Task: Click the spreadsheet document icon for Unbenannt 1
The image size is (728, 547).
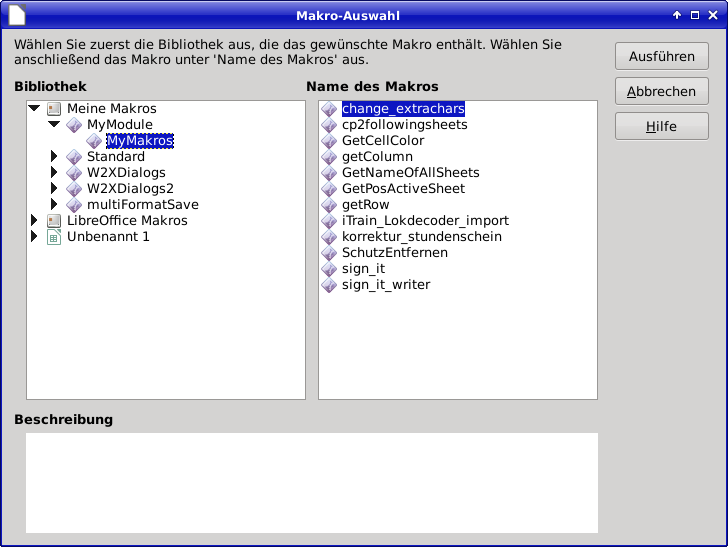Action: pyautogui.click(x=54, y=237)
